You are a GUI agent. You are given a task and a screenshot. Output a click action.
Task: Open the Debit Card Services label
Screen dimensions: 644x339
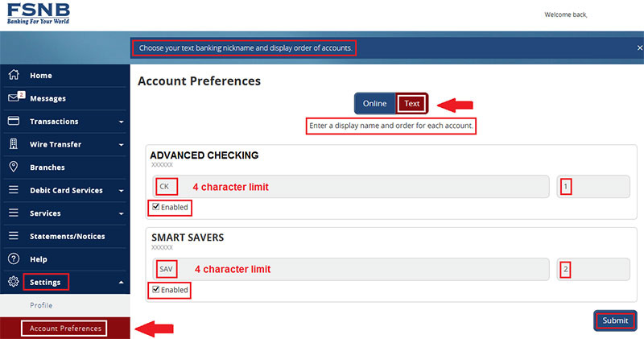[66, 190]
